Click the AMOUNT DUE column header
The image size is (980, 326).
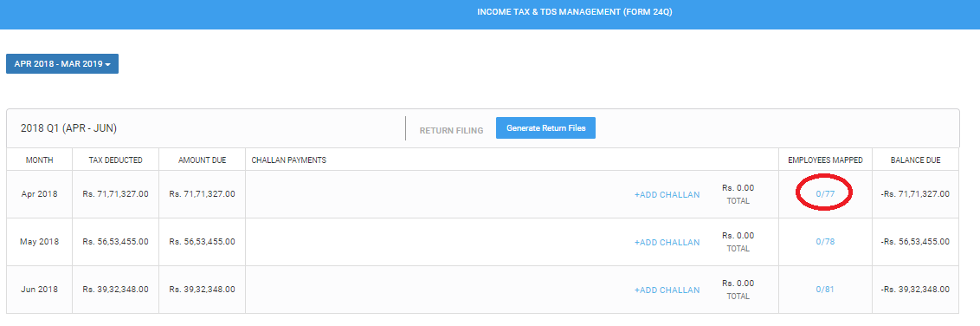point(202,160)
